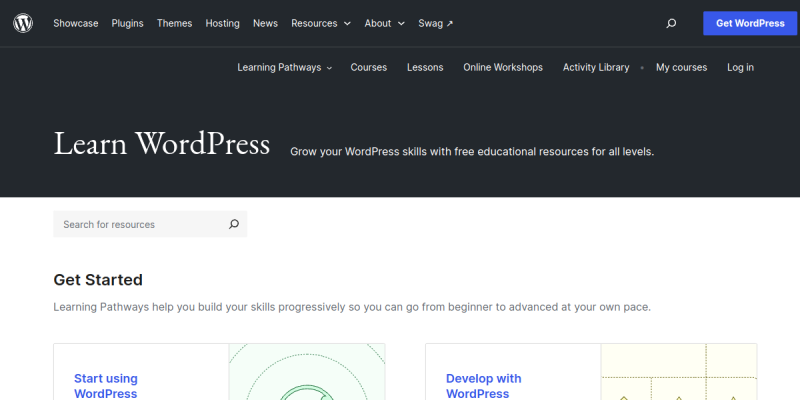Click the Learning Pathways description paragraph
The width and height of the screenshot is (800, 400).
tap(352, 307)
